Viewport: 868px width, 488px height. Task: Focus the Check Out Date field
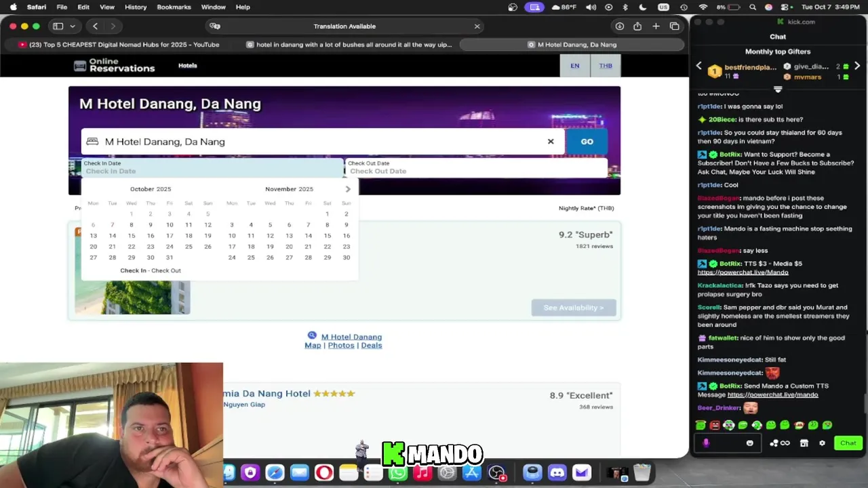click(x=476, y=167)
